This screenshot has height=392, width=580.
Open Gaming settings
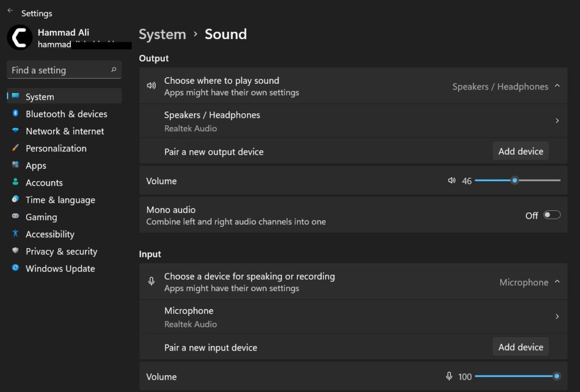[x=41, y=217]
